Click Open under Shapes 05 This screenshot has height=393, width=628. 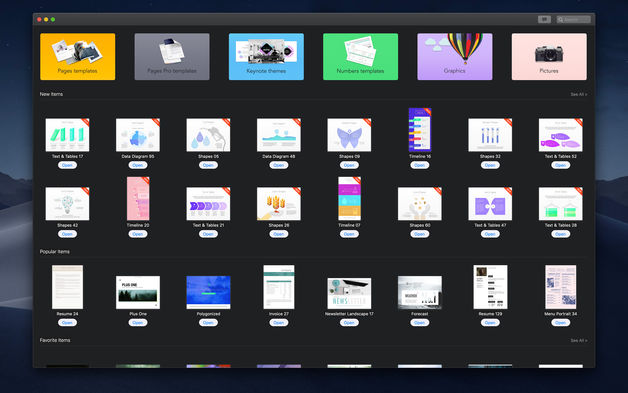[208, 165]
